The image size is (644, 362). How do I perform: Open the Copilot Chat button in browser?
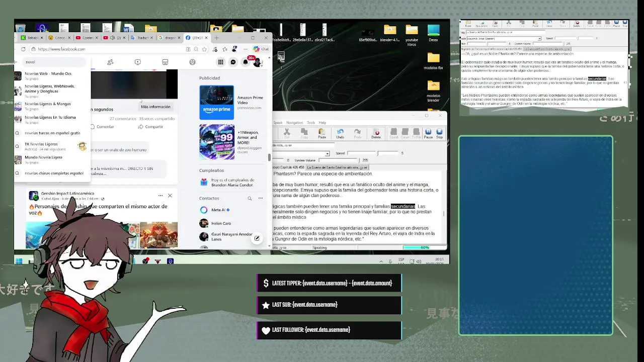[x=261, y=49]
